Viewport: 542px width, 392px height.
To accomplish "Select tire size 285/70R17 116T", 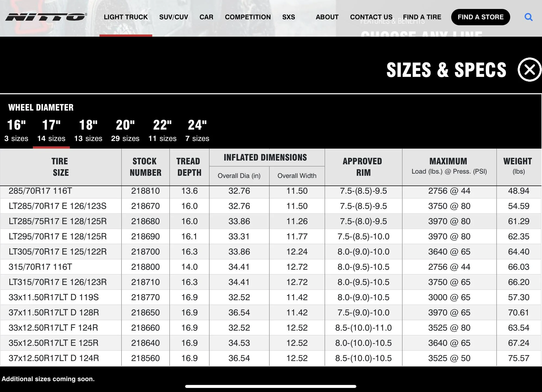I will click(x=40, y=191).
